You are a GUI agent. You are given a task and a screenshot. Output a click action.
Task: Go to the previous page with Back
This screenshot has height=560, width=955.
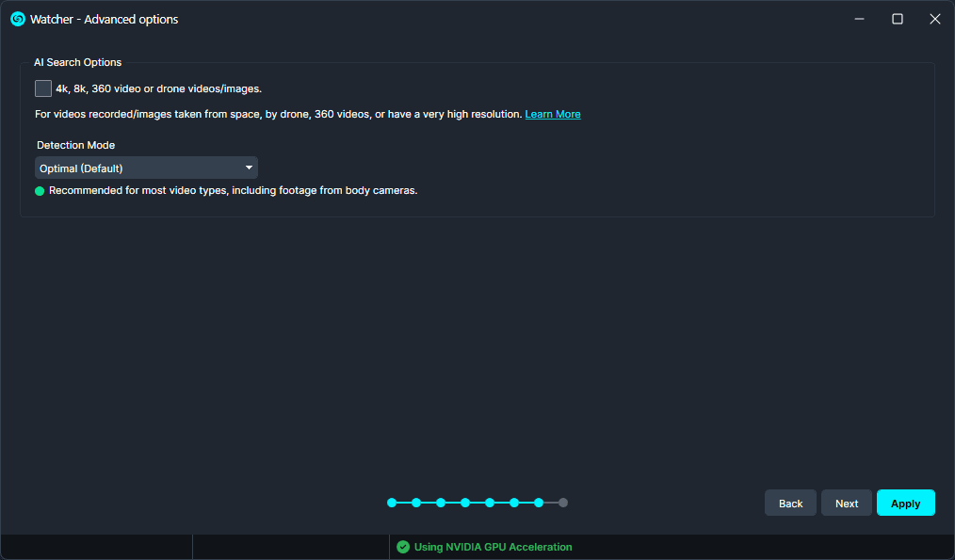790,503
